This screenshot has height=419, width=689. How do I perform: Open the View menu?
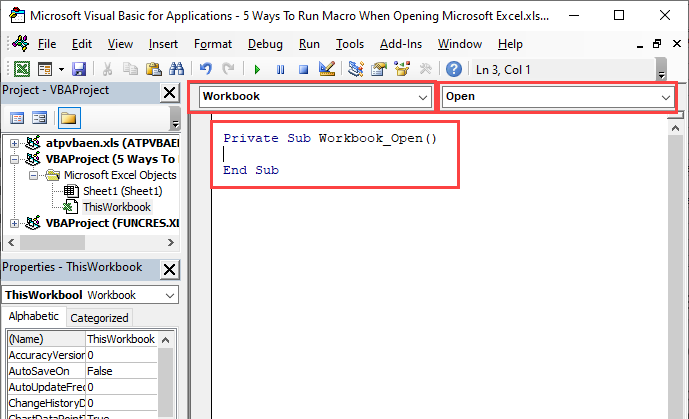(x=120, y=44)
